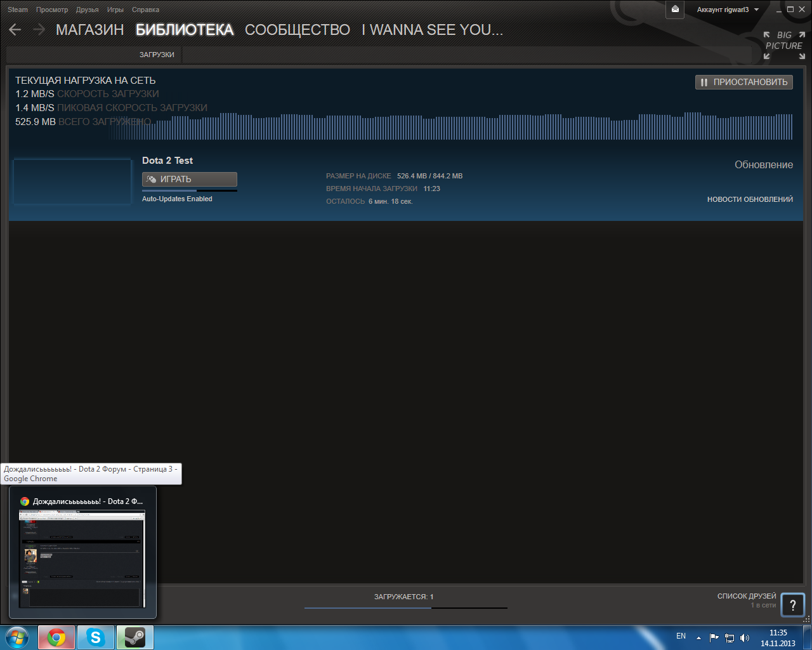Open the Steam menu
The image size is (812, 650).
(x=18, y=10)
